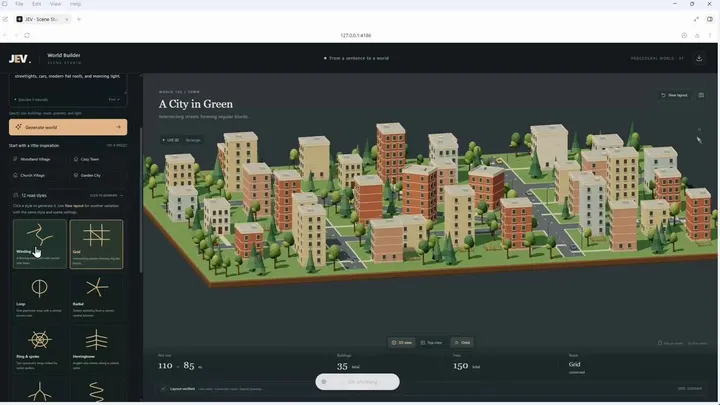The image size is (720, 405).
Task: Click the expand icon at top-right of window
Action: coord(696,19)
